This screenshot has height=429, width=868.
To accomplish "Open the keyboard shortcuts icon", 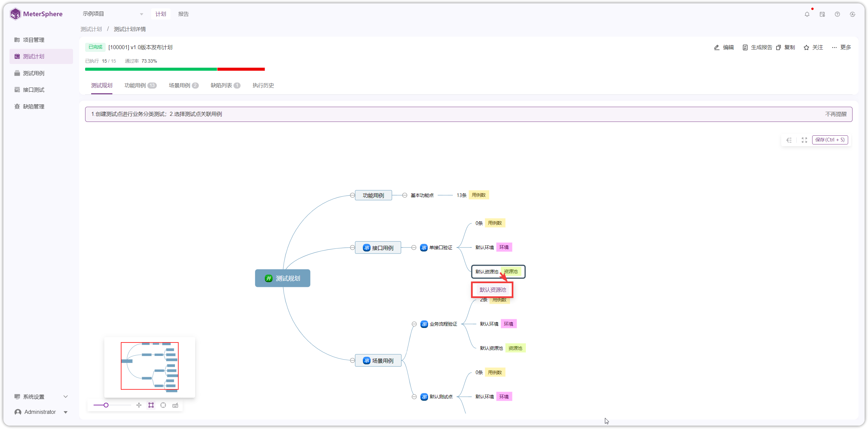I will point(175,405).
